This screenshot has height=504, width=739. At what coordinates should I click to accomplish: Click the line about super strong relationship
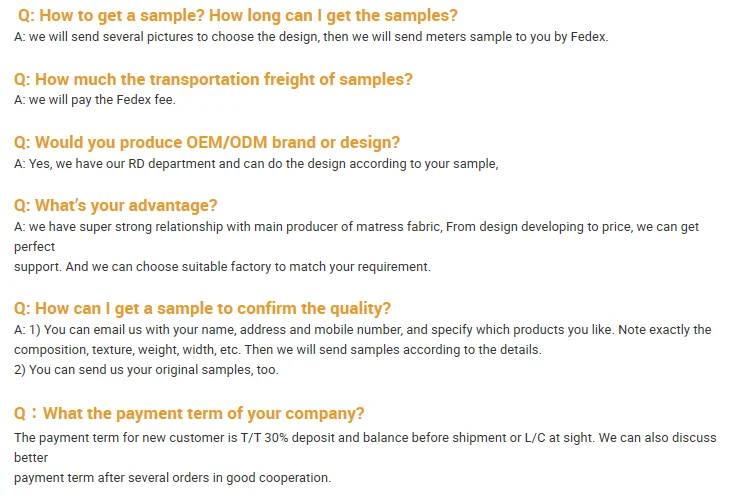click(355, 227)
